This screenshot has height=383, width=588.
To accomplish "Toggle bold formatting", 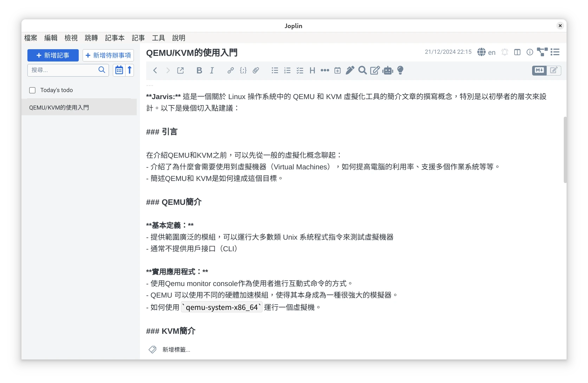I will coord(199,70).
